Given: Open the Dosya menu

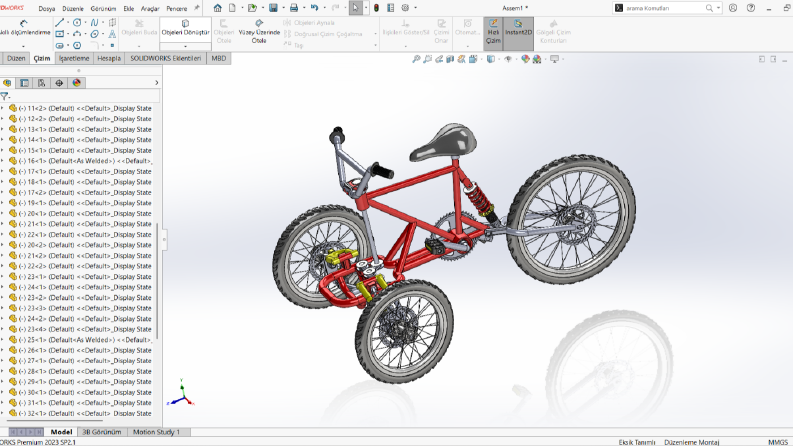Looking at the screenshot, I should pyautogui.click(x=47, y=8).
